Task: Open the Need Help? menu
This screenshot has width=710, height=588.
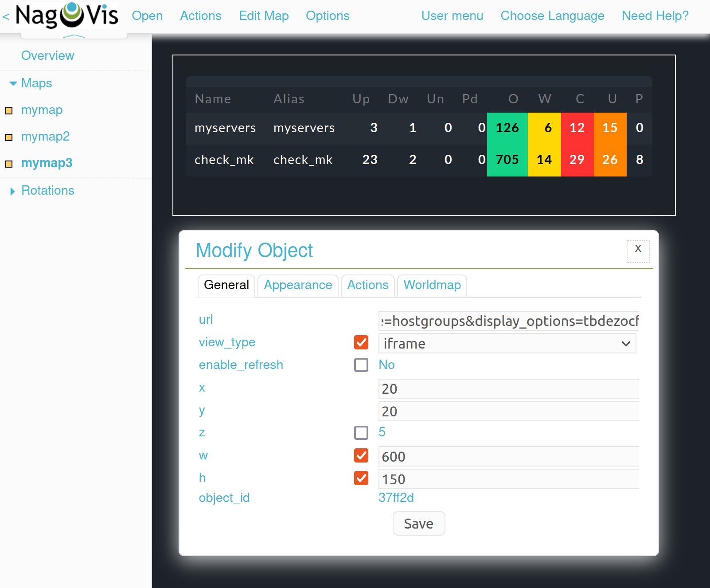Action: coord(655,16)
